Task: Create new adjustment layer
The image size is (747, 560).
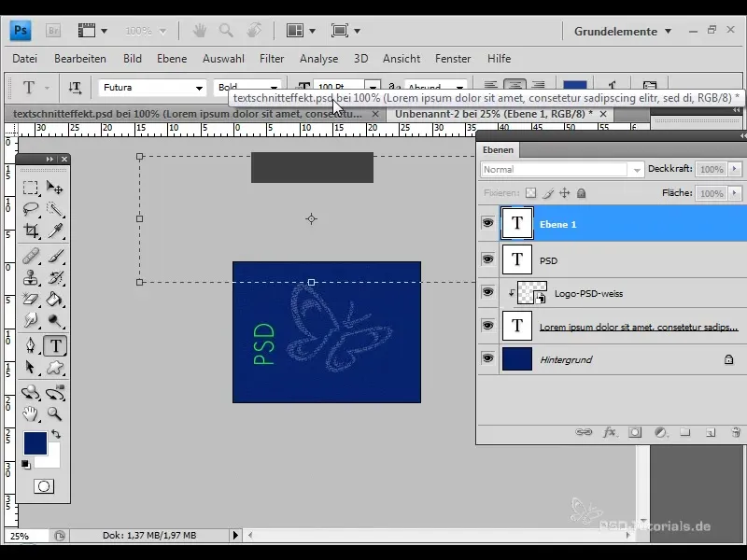Action: (x=660, y=432)
